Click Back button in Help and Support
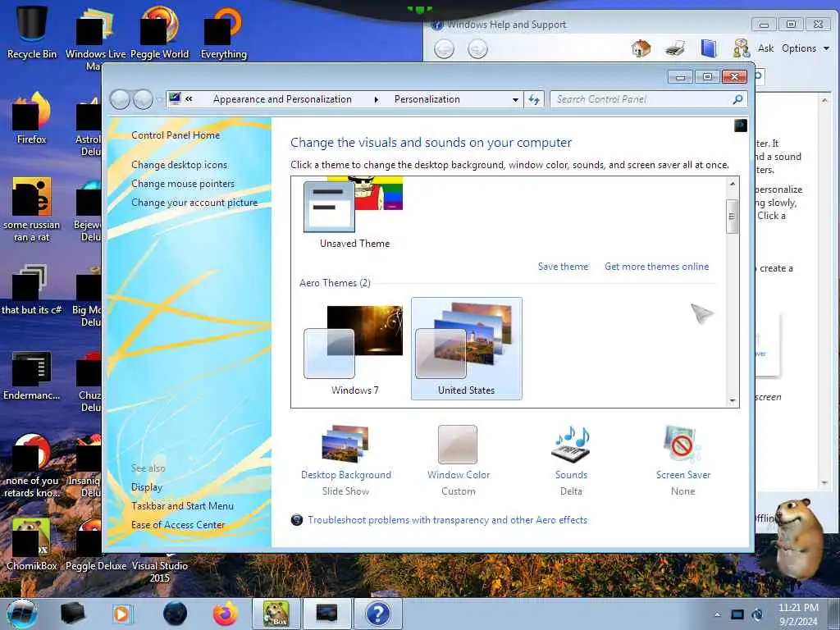840x630 pixels. (x=444, y=49)
